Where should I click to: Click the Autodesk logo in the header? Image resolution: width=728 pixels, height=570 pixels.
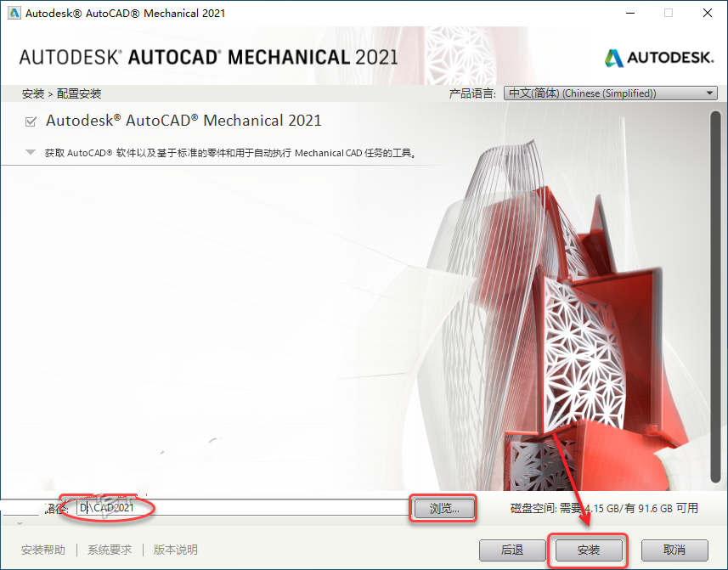[x=659, y=58]
